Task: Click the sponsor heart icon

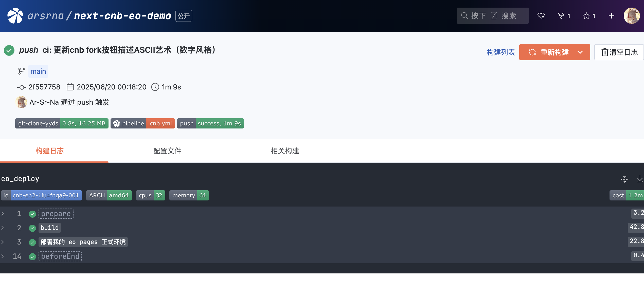Action: tap(541, 16)
